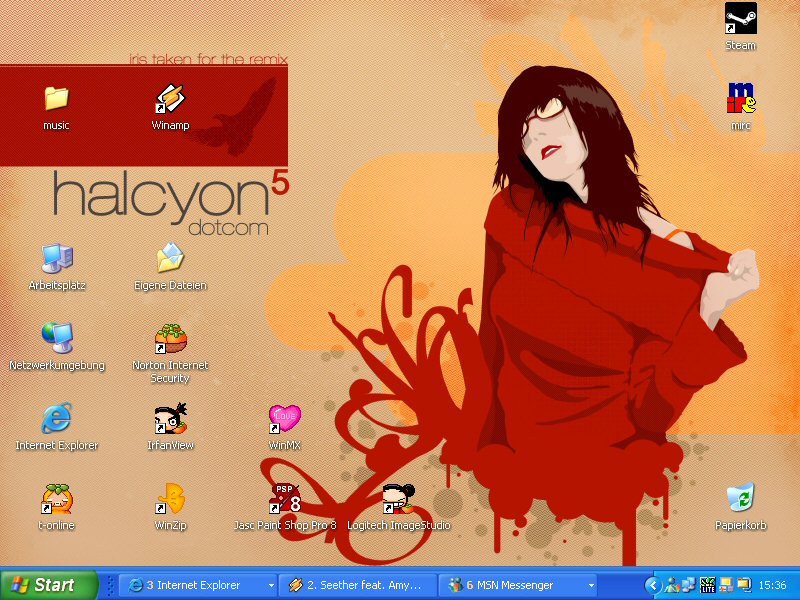Select the mIRC desktop icon
Image resolution: width=800 pixels, height=600 pixels.
point(740,99)
